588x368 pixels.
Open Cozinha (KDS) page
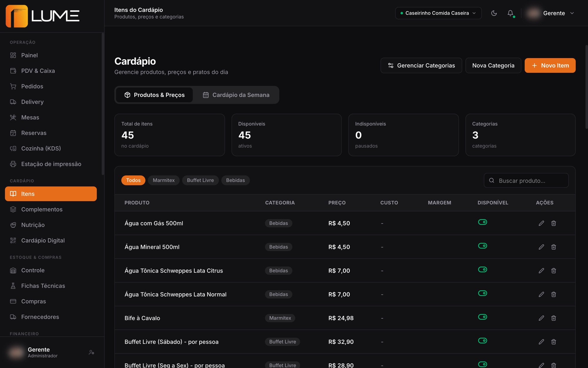click(x=51, y=148)
